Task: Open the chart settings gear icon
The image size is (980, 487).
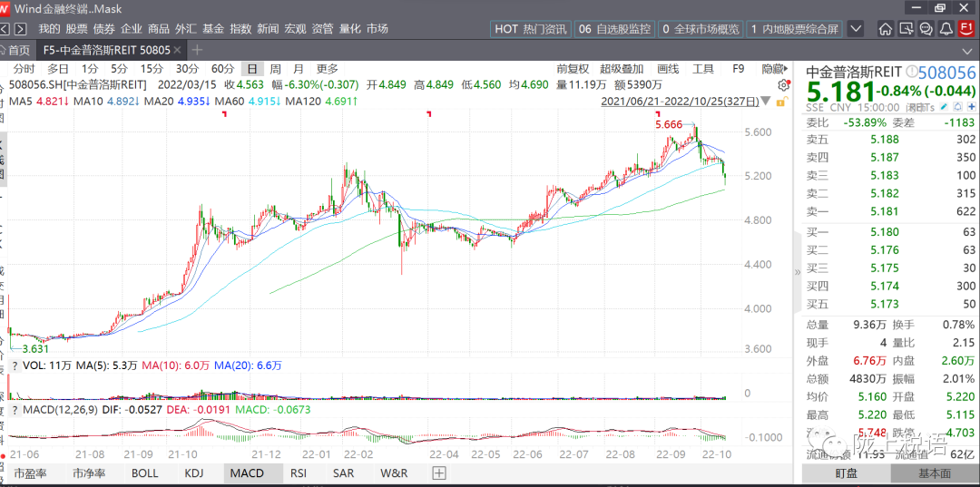Action: [x=783, y=85]
